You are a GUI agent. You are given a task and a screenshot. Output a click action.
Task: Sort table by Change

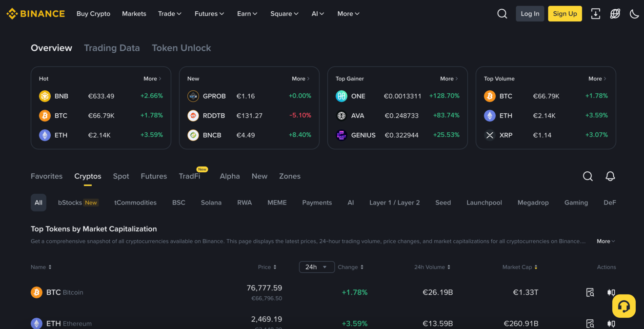[x=351, y=267]
